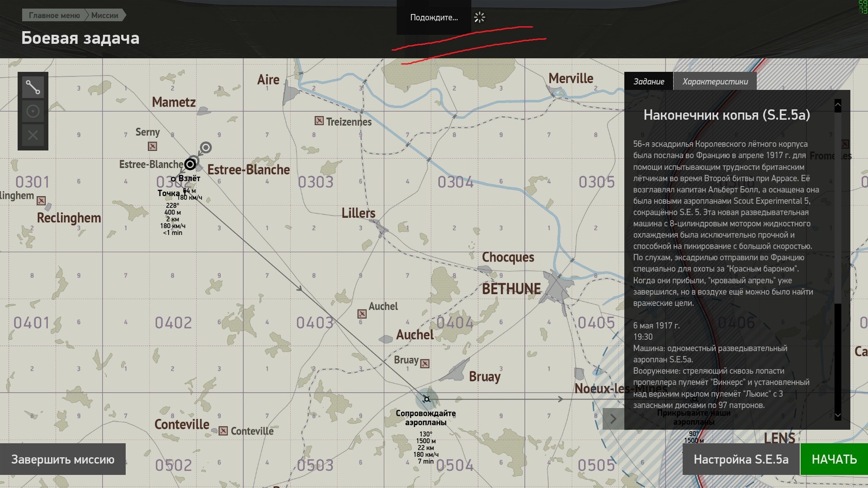
Task: Click Завершить миссию button
Action: click(63, 459)
